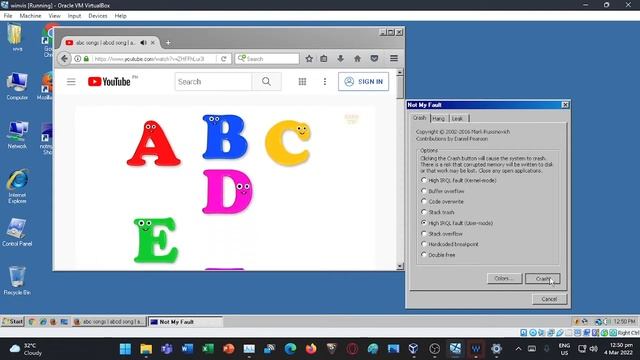The width and height of the screenshot is (640, 360).
Task: Open Firefox downloads arrow icon
Action: (x=340, y=59)
